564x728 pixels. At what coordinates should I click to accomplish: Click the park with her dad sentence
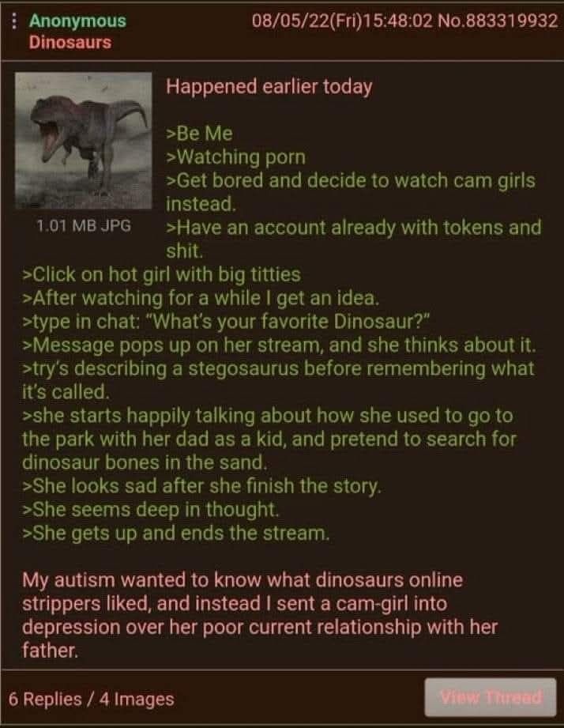(x=269, y=439)
